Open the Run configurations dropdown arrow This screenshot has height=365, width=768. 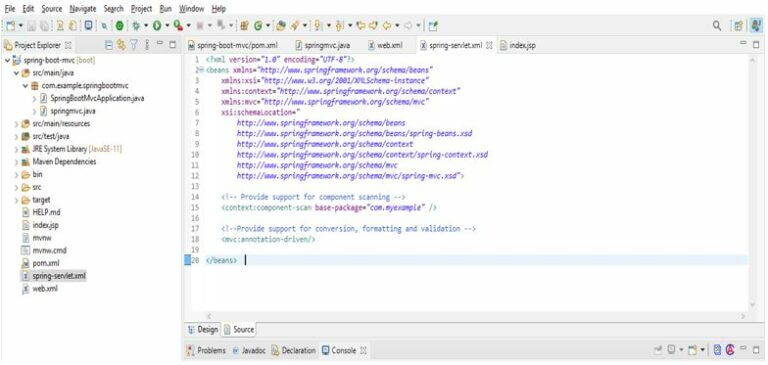(x=167, y=25)
